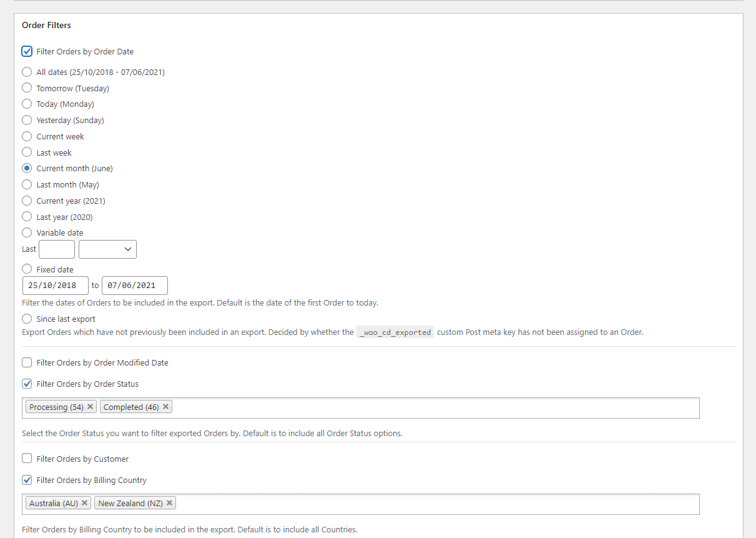Remove the Australia (AU) country tag
756x538 pixels.
click(84, 503)
